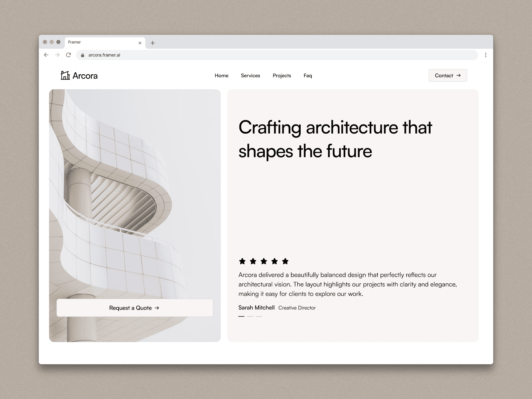Open the Faq nav link
Image resolution: width=532 pixels, height=399 pixels.
[308, 76]
